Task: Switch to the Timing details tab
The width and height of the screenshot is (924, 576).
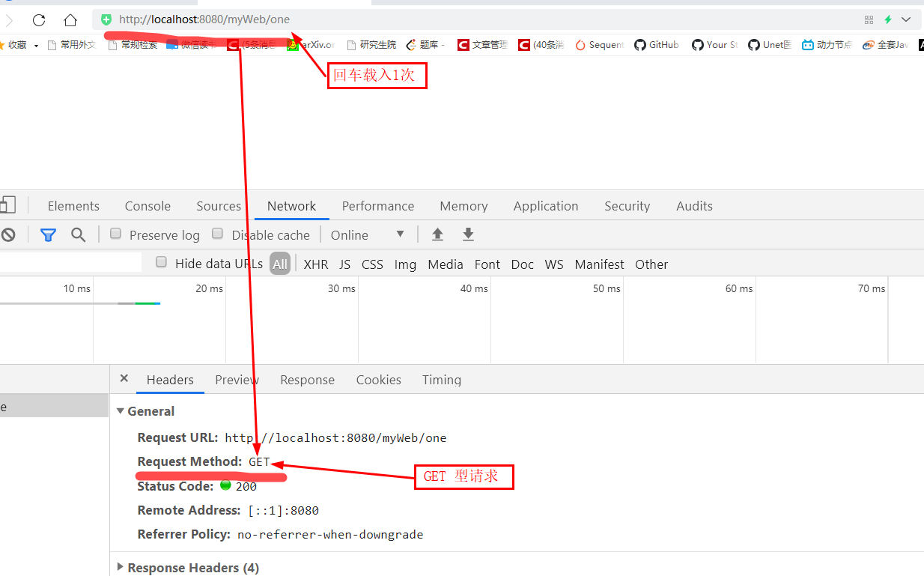Action: point(442,380)
